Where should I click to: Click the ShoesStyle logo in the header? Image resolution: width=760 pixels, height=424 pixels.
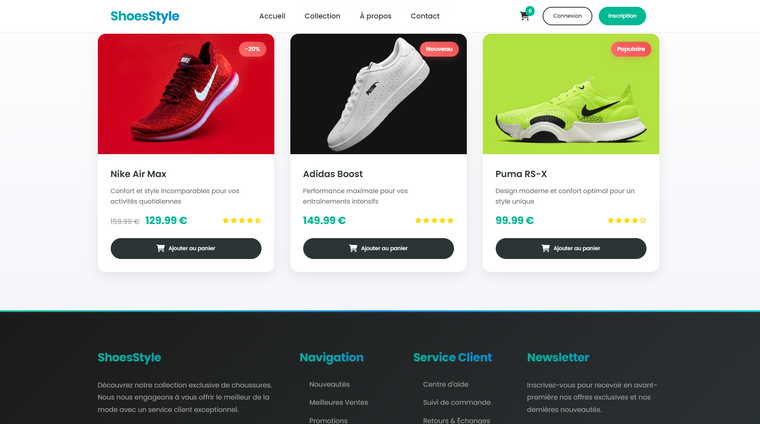144,16
